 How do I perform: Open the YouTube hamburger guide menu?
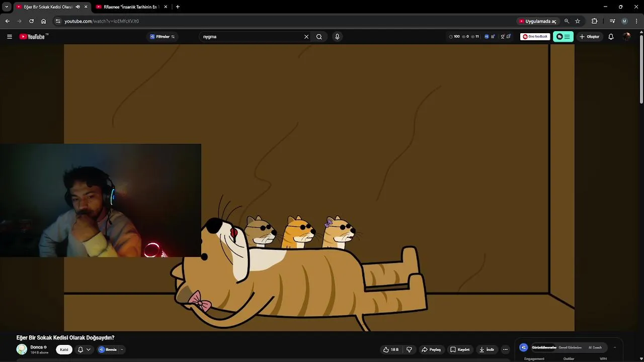(10, 37)
